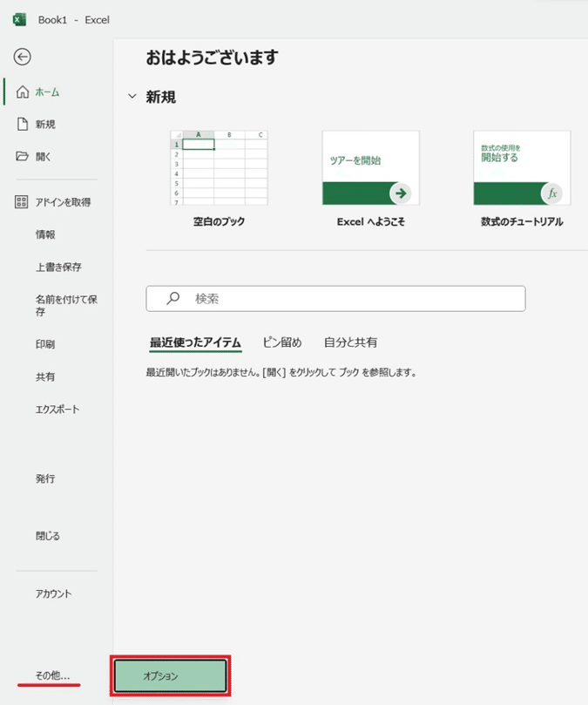The width and height of the screenshot is (588, 705).
Task: Click the New blank page icon
Action: tap(23, 124)
